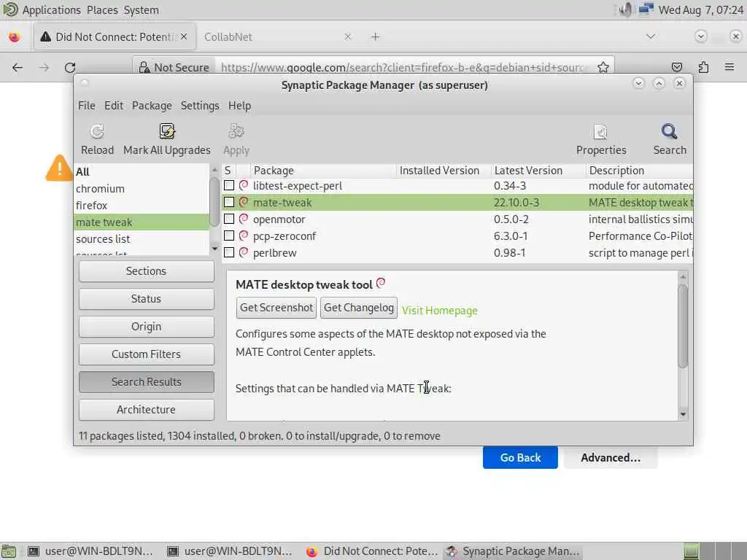Image resolution: width=747 pixels, height=560 pixels.
Task: Click the volume icon in system tray
Action: click(x=626, y=9)
